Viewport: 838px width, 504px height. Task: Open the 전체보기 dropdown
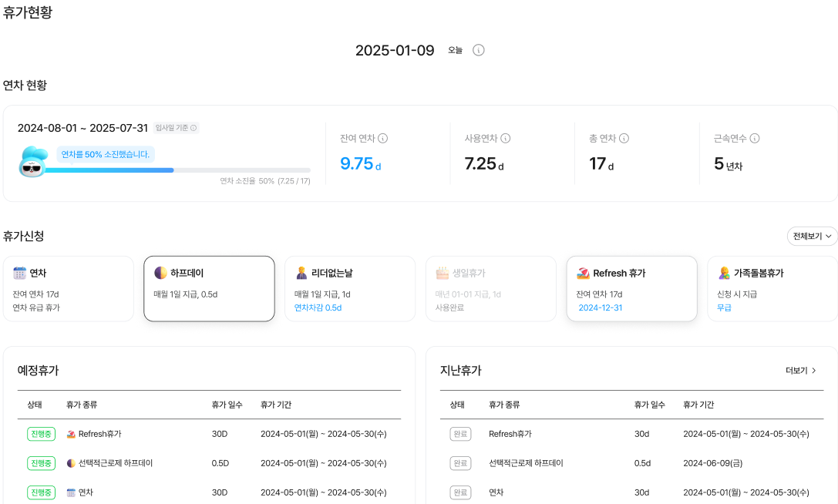coord(812,236)
